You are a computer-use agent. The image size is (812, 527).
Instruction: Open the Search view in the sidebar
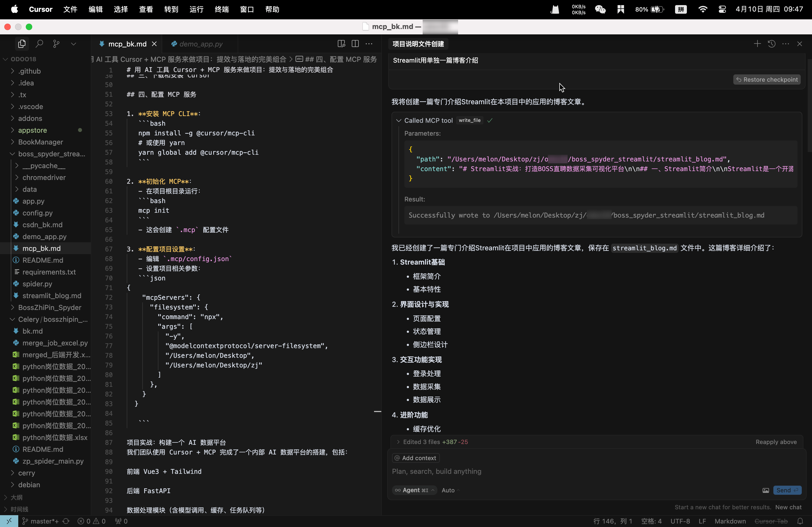[x=39, y=44]
